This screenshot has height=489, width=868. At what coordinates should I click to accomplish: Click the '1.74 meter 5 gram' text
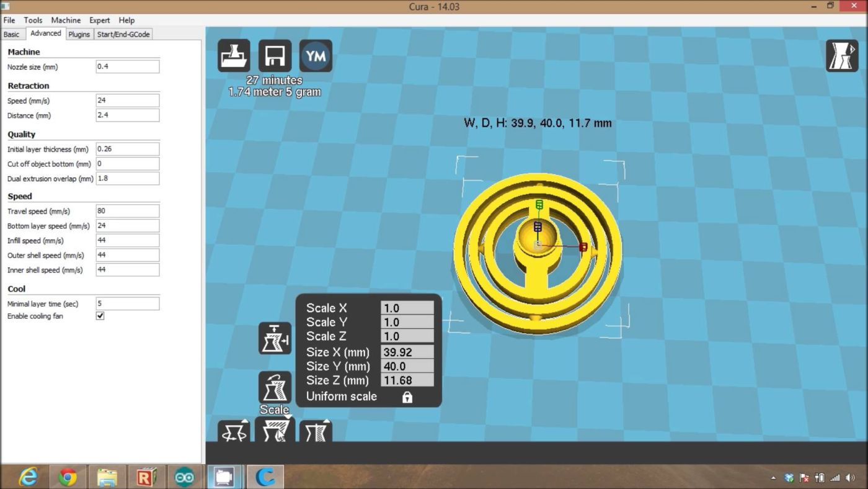pos(274,92)
